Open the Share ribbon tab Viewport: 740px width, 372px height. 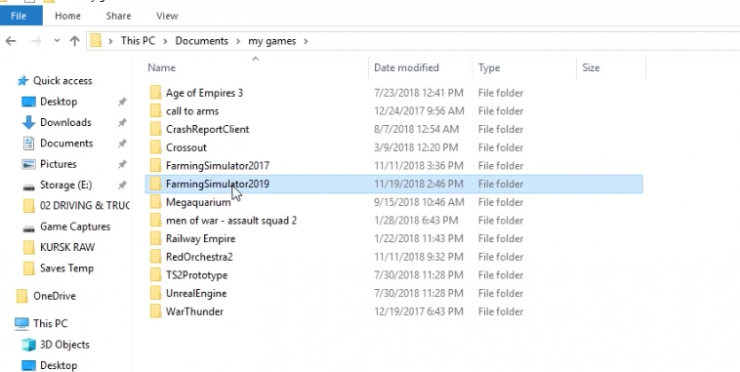[118, 16]
